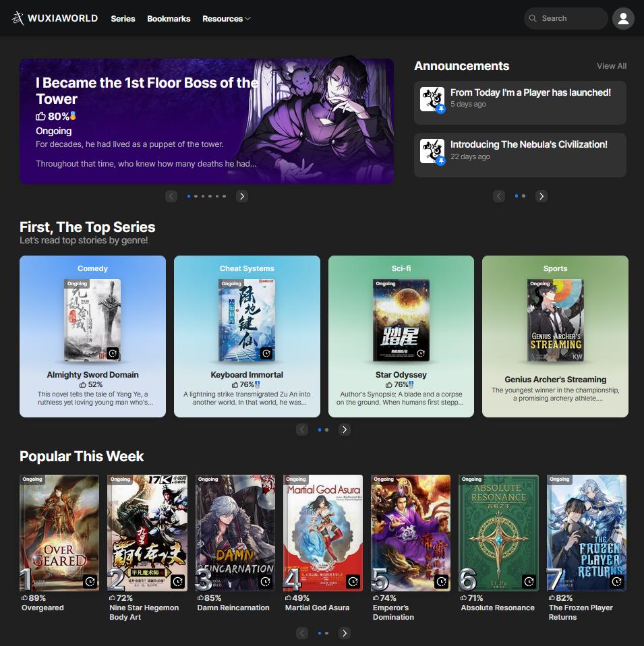Click Overgeared 89% rating
Screen dimensions: 644x646
click(x=34, y=598)
